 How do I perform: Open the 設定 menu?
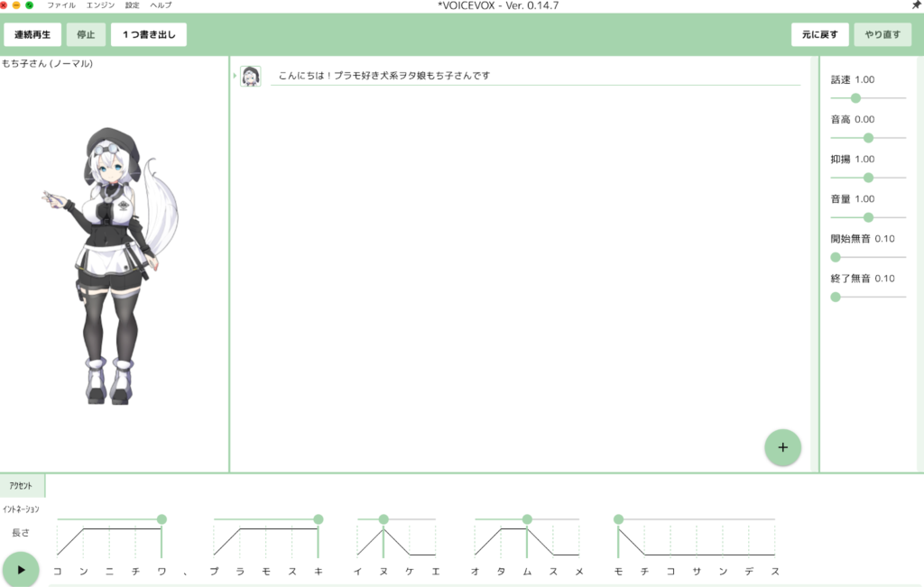[x=133, y=5]
